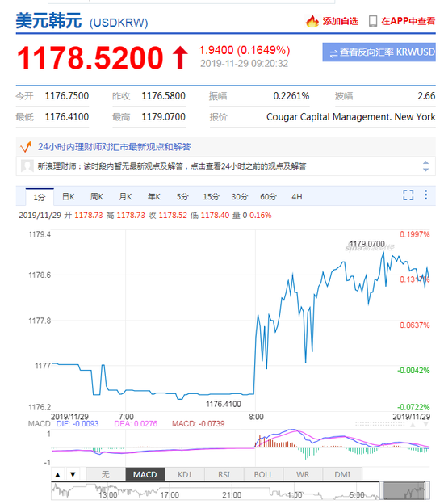Click the 添加自选 link
Screen dimensions: 444x504
coord(340,21)
